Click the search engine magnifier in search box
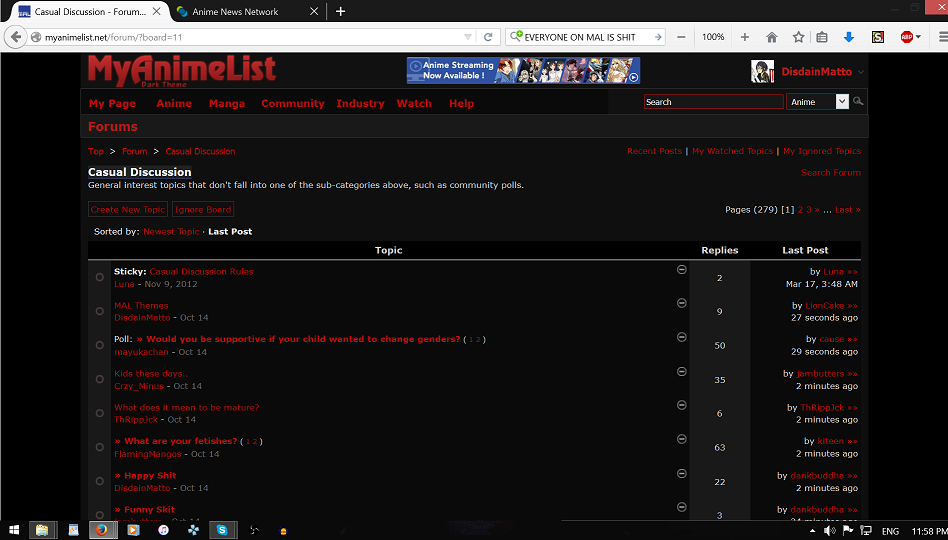This screenshot has height=540, width=948. [516, 37]
